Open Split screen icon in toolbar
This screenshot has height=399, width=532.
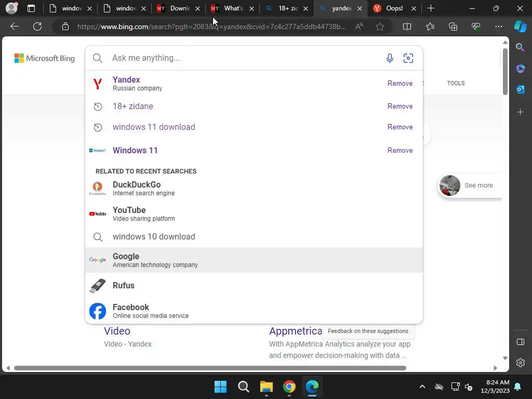(x=407, y=26)
